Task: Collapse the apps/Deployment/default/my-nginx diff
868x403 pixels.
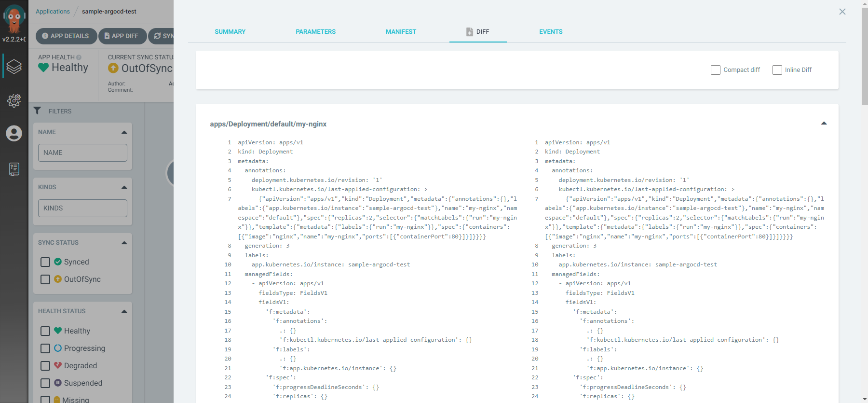Action: [x=824, y=123]
